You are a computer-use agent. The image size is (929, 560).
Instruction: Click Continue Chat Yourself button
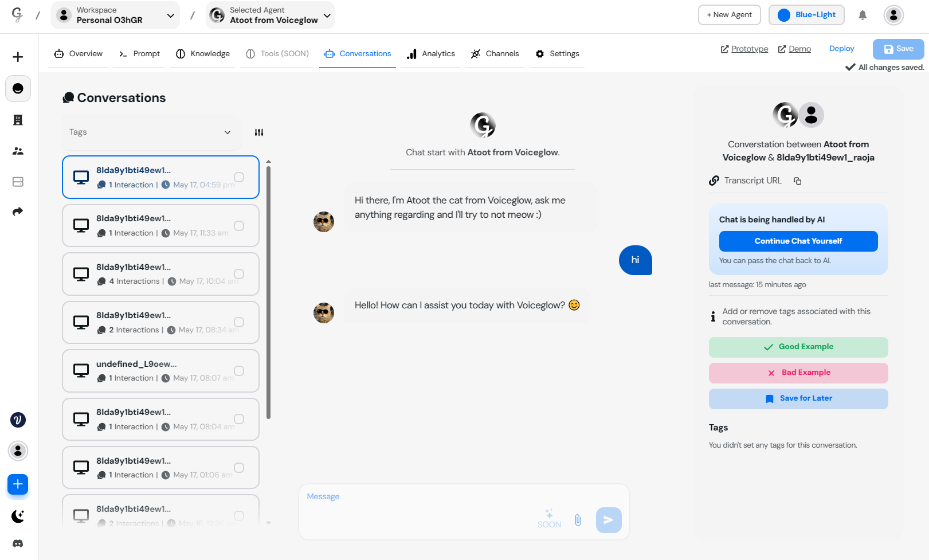[798, 241]
